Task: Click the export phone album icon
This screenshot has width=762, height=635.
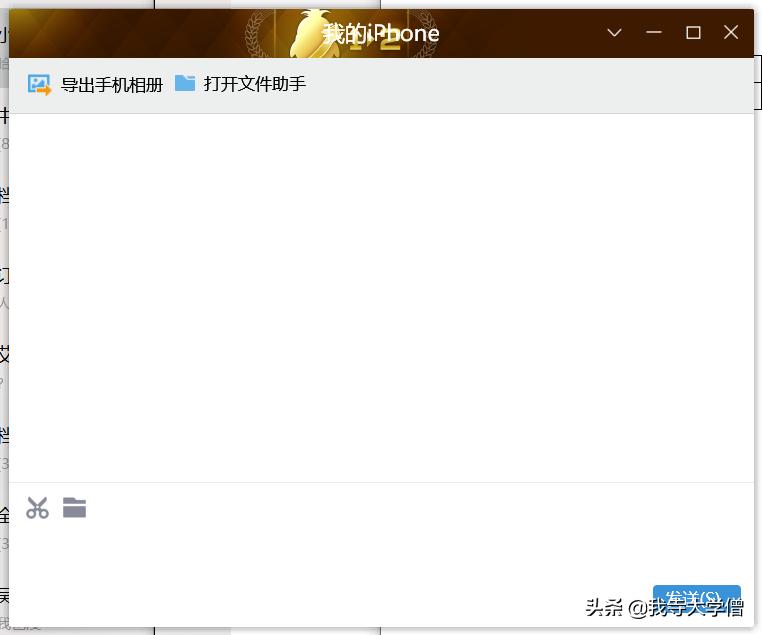Action: (x=39, y=85)
